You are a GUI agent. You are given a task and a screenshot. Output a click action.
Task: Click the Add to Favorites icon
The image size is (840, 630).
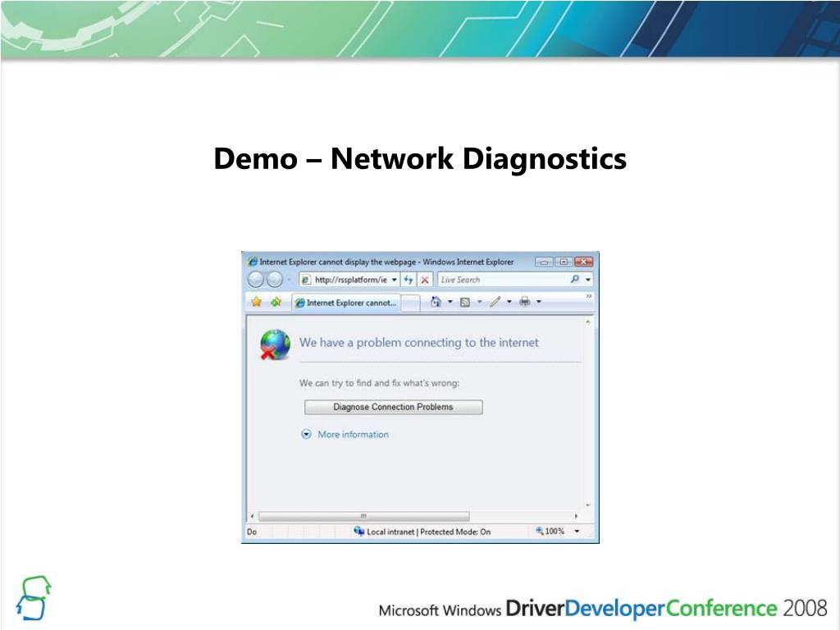tap(276, 302)
